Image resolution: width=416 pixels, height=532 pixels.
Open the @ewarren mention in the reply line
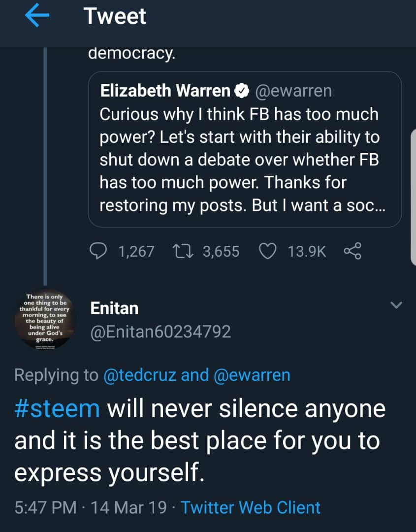[x=252, y=375]
